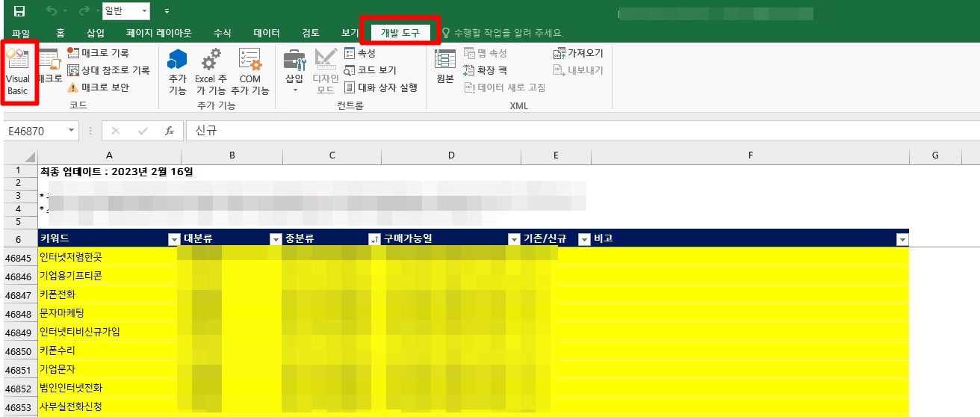Expand the Name Box dropdown arrow
The width and height of the screenshot is (980, 417).
72,131
